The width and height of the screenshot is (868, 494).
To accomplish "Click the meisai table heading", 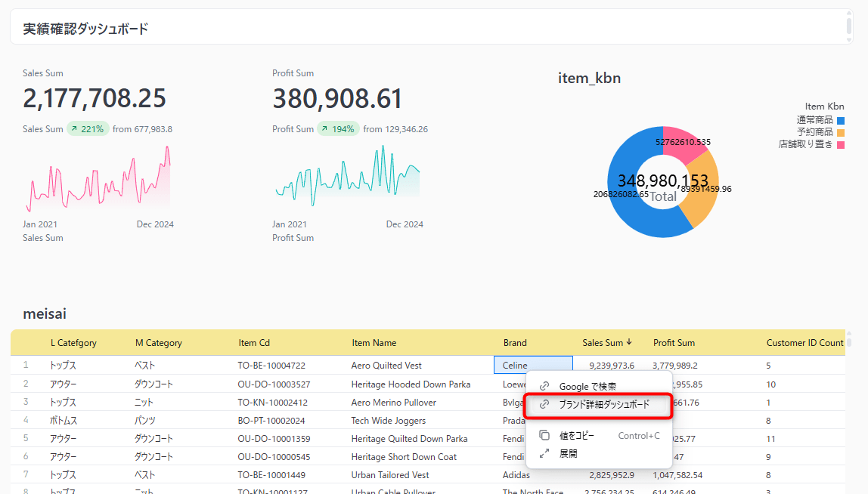I will pos(45,313).
